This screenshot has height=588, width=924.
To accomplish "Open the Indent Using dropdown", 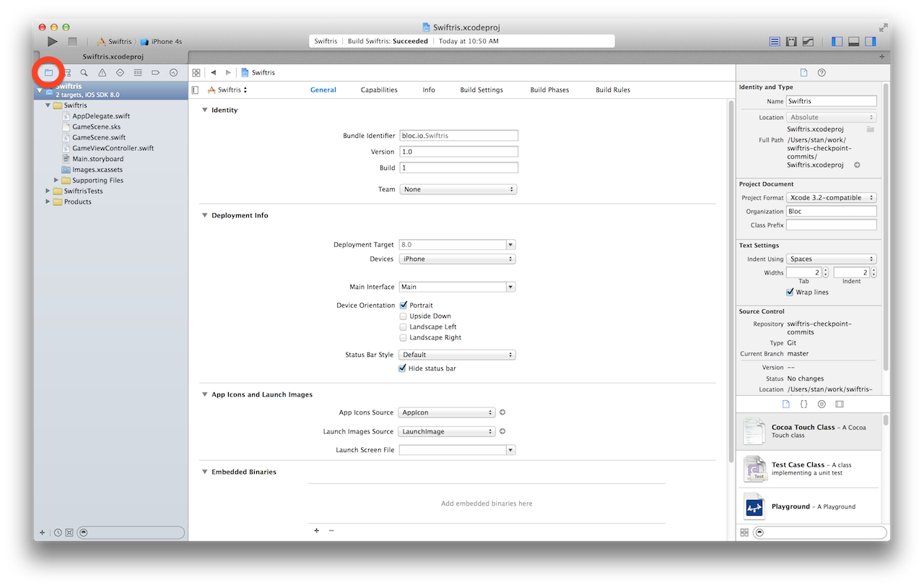I will pos(832,259).
